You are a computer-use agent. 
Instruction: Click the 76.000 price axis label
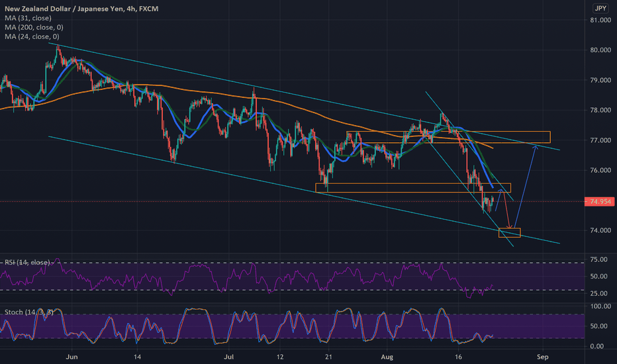[600, 170]
